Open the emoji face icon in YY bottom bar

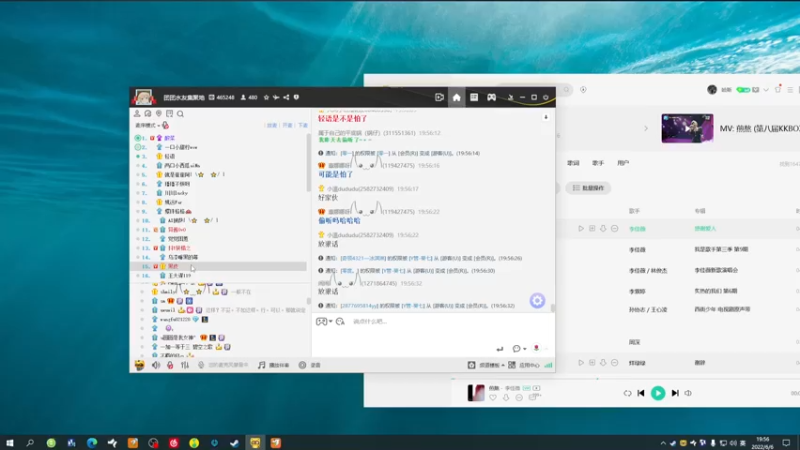pyautogui.click(x=139, y=365)
